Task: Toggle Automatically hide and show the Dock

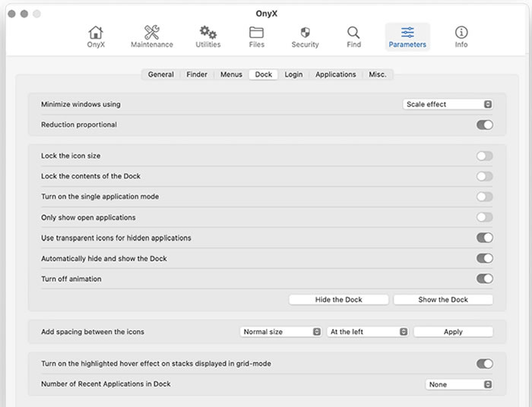Action: pyautogui.click(x=485, y=258)
